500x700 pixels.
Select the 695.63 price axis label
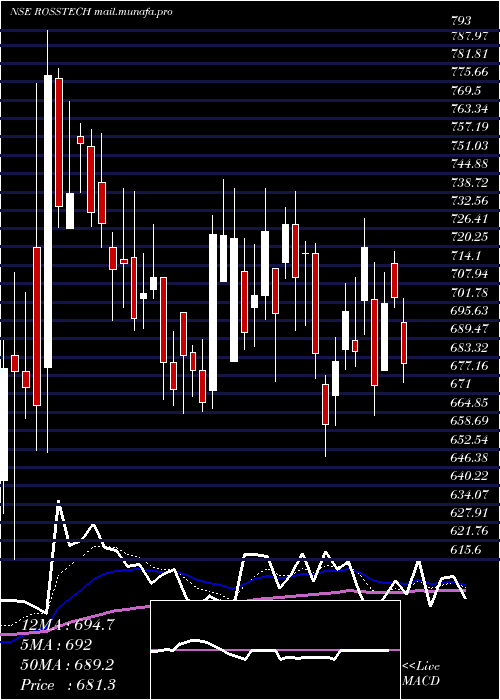click(x=470, y=310)
